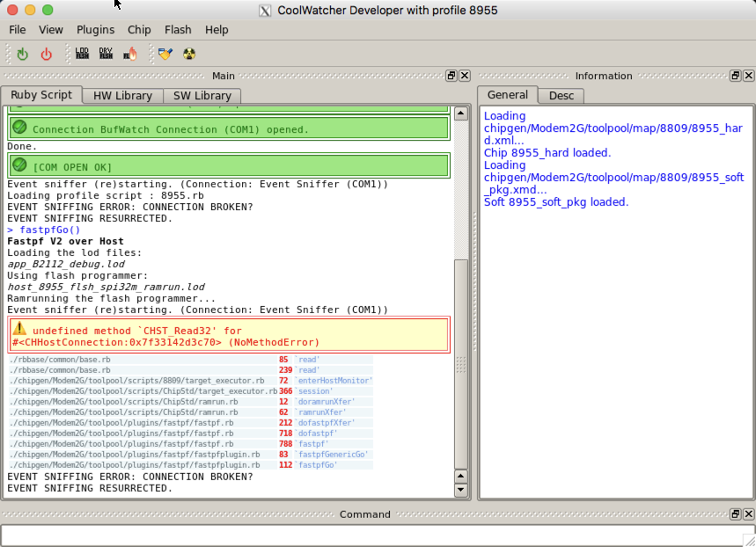The width and height of the screenshot is (756, 547).
Task: Click the LOD FLSH toolbar icon
Action: (83, 54)
